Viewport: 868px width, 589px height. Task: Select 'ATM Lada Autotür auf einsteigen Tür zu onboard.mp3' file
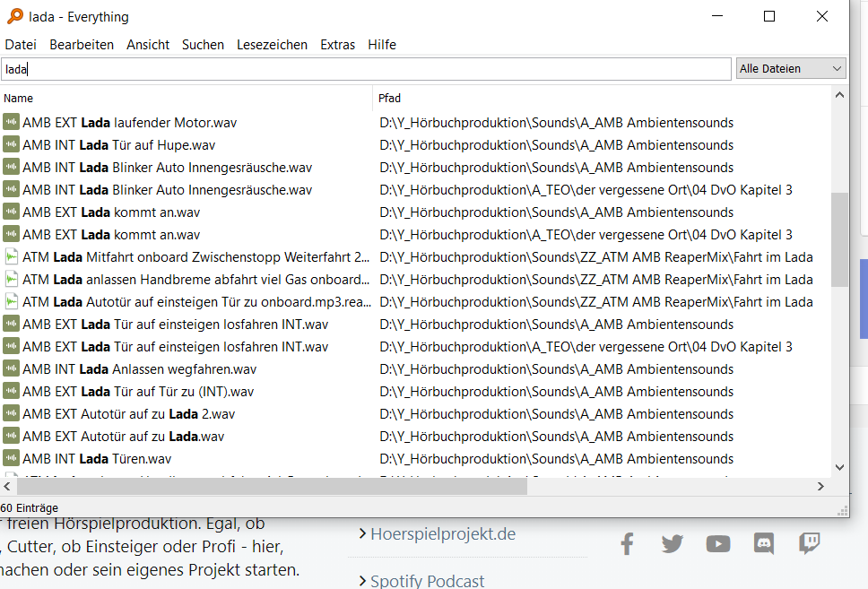point(196,302)
